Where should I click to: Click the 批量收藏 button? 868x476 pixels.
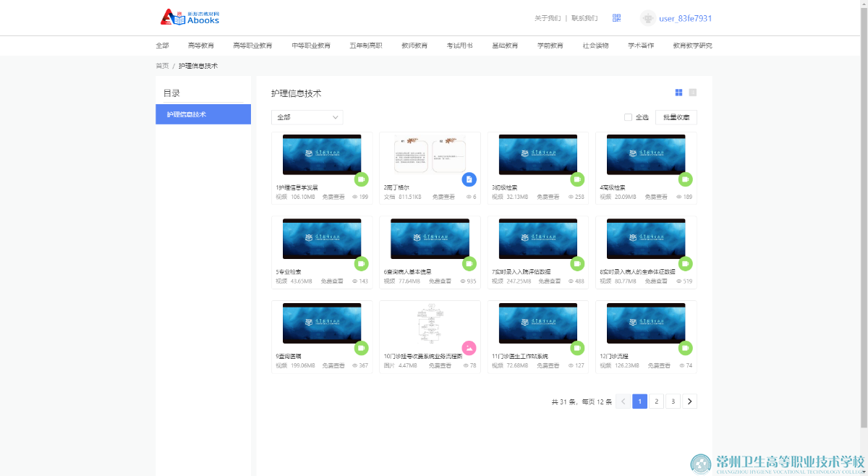point(676,117)
